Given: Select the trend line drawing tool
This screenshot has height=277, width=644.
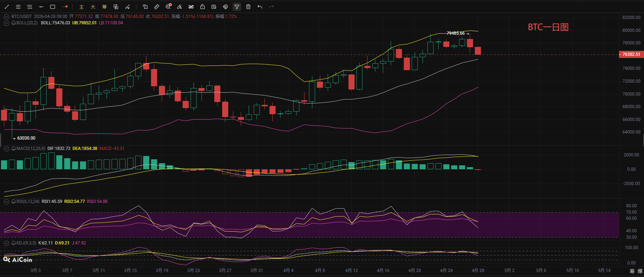Looking at the screenshot, I should tap(7, 7).
